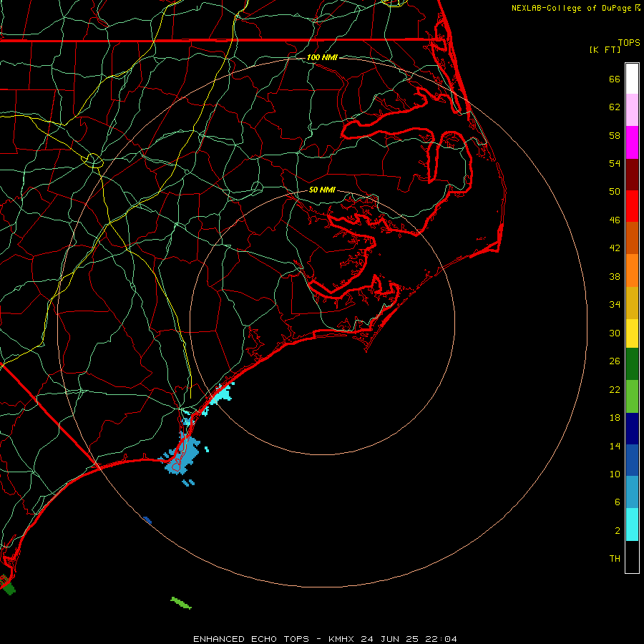
Task: Click the magenta 58 kft legend swatch
Action: 632,142
